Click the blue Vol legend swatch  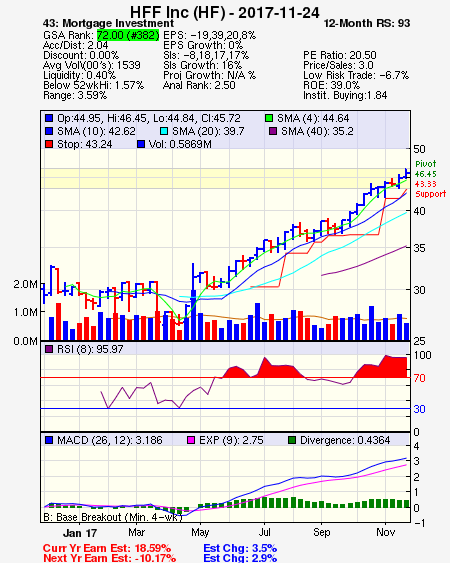(x=141, y=144)
